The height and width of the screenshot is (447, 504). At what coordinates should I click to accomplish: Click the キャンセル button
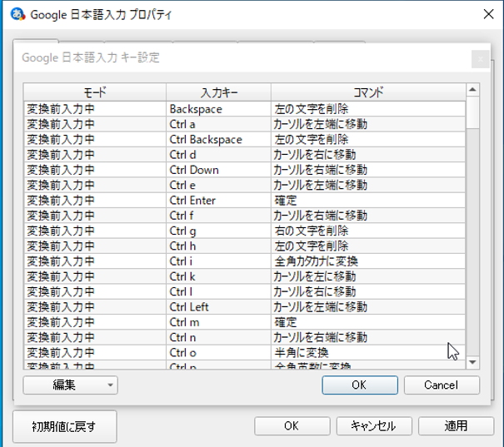pos(372,425)
